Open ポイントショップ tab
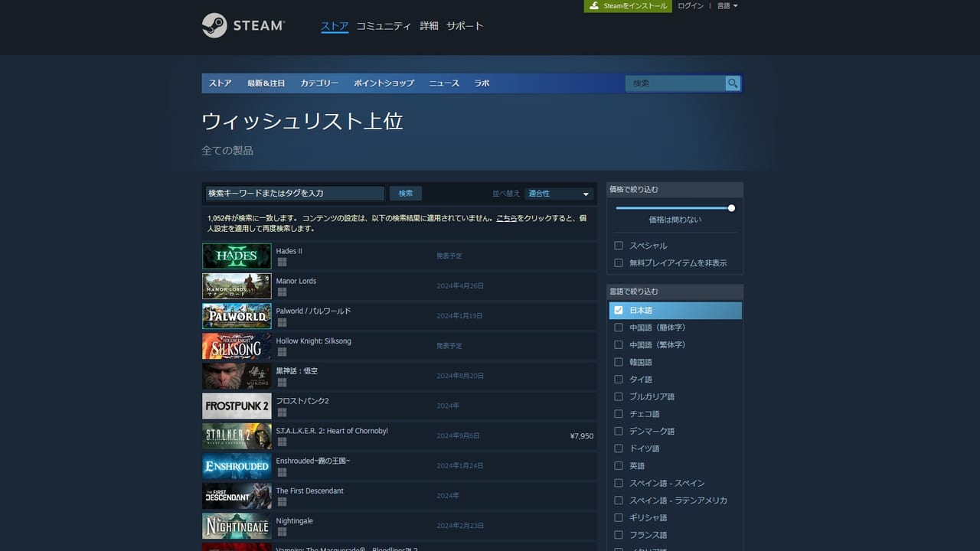980x551 pixels. [384, 83]
